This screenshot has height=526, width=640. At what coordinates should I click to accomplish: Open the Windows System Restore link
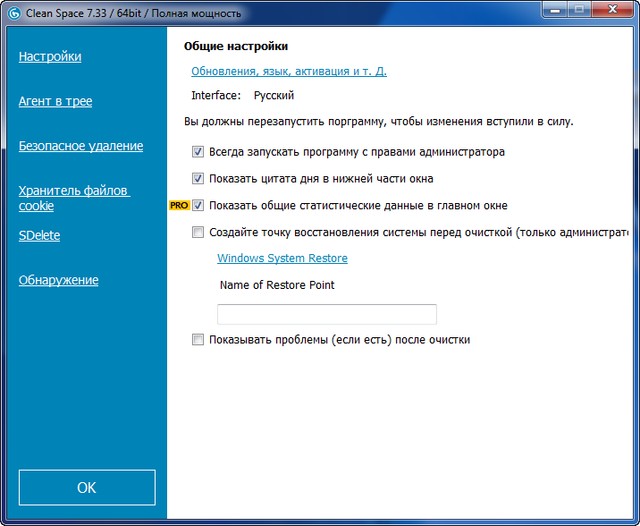(x=282, y=258)
